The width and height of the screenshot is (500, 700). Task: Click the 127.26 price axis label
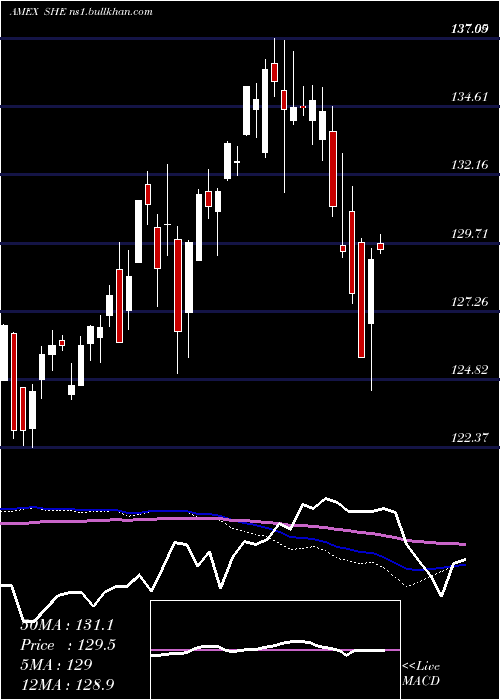[469, 302]
